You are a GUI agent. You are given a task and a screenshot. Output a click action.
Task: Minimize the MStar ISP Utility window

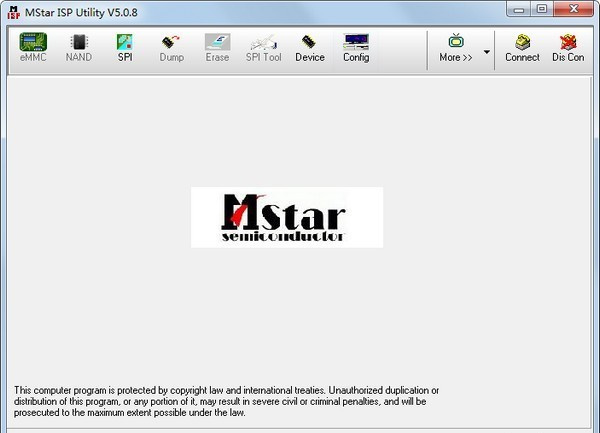(519, 9)
